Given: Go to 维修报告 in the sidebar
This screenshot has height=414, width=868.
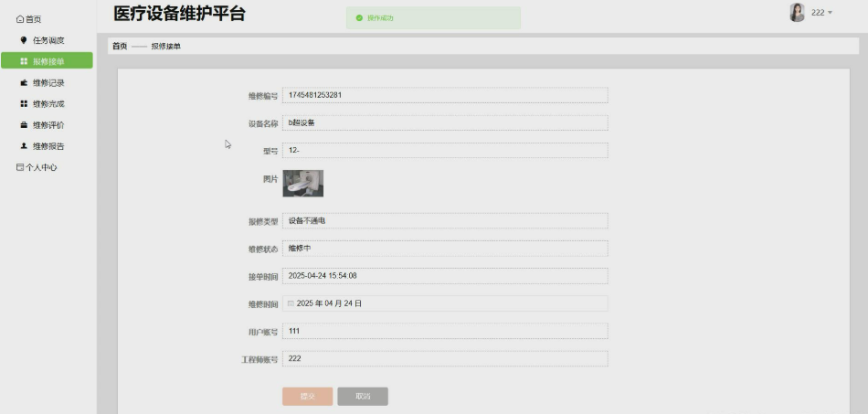Looking at the screenshot, I should (47, 146).
